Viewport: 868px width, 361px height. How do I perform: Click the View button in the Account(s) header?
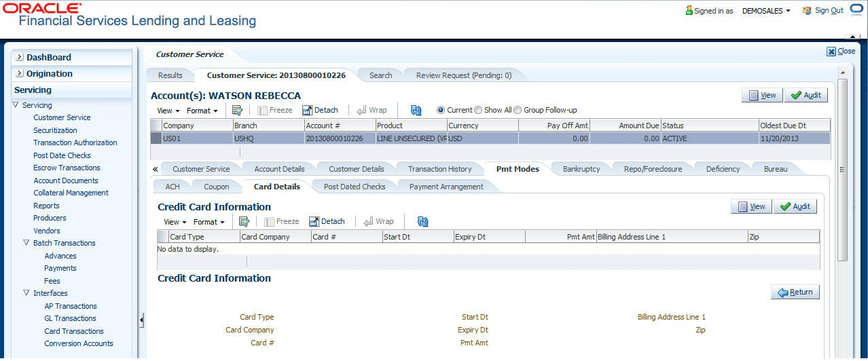[x=762, y=95]
